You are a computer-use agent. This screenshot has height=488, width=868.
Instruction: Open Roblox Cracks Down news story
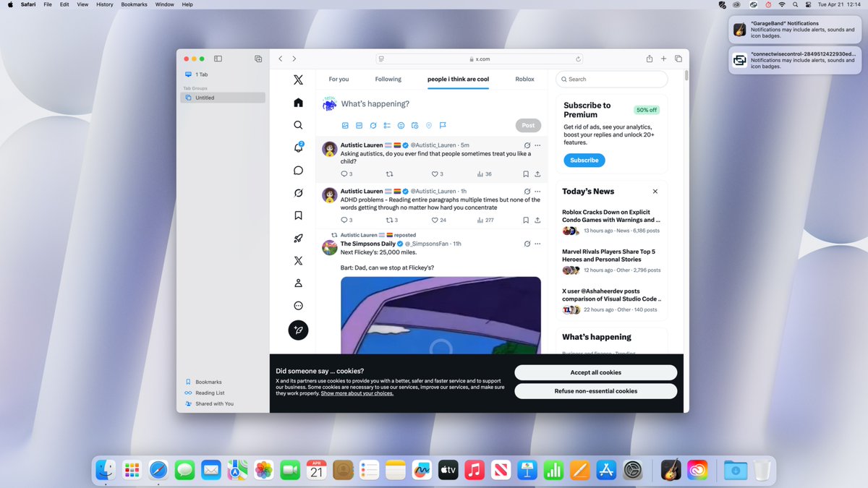pyautogui.click(x=611, y=221)
